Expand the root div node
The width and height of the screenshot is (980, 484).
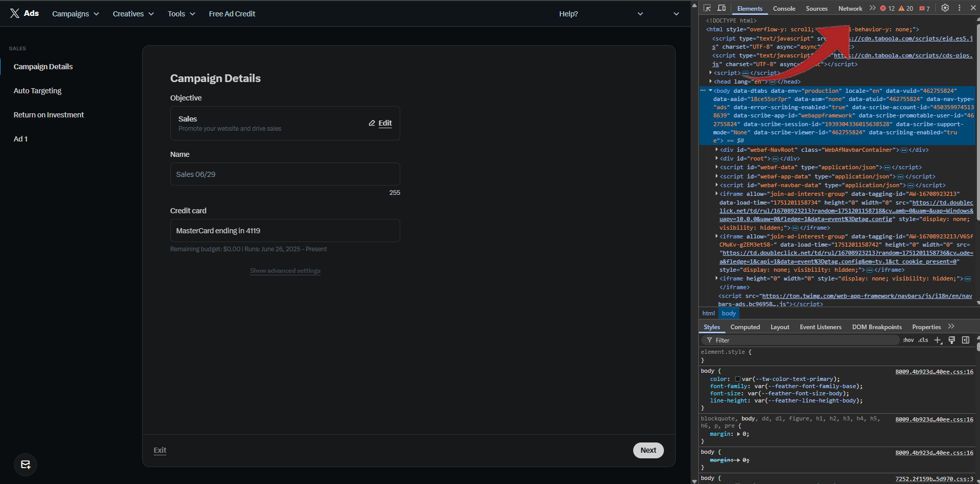[x=717, y=158]
